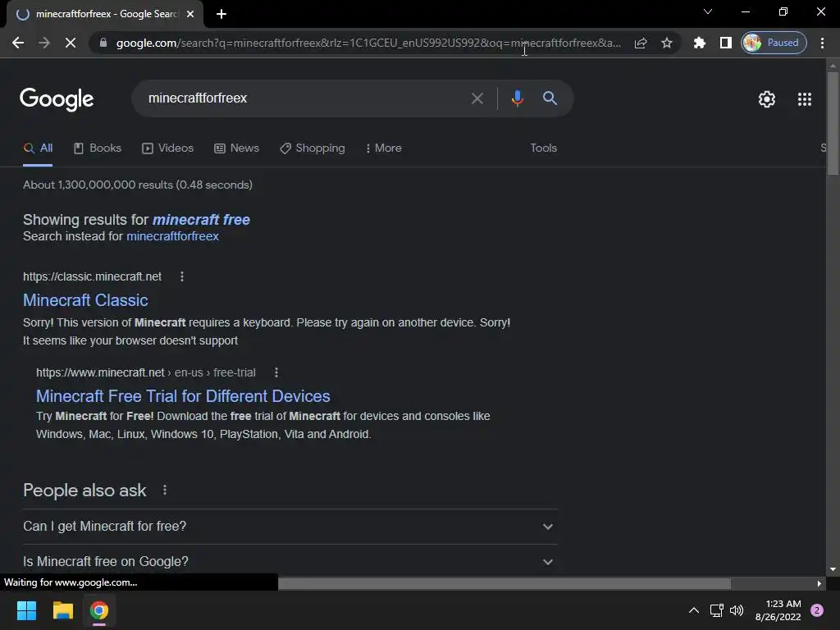Follow the 'minecraft free' corrected link

point(201,220)
